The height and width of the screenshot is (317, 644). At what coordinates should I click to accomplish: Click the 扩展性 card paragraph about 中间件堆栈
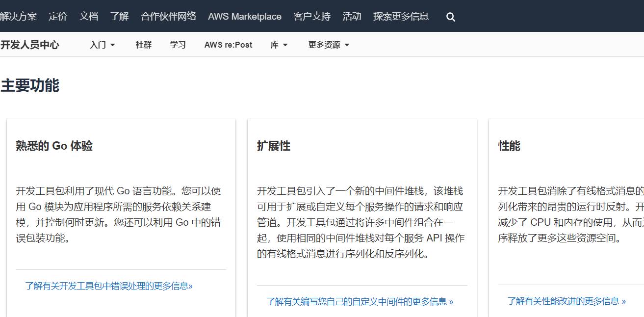(361, 222)
